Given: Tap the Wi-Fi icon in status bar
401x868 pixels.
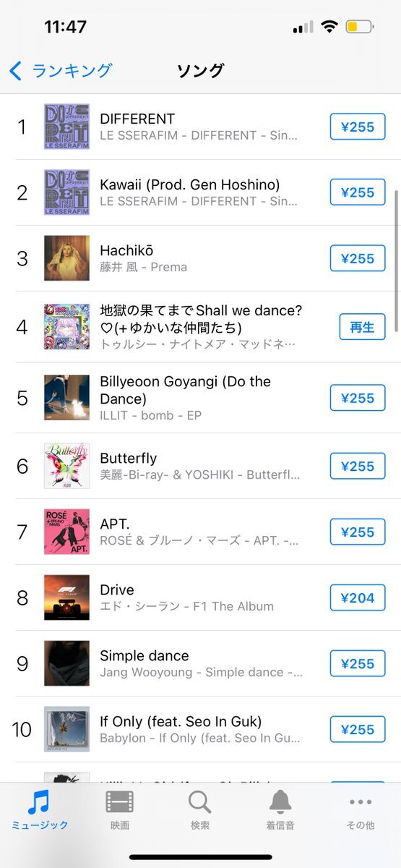Looking at the screenshot, I should [329, 27].
